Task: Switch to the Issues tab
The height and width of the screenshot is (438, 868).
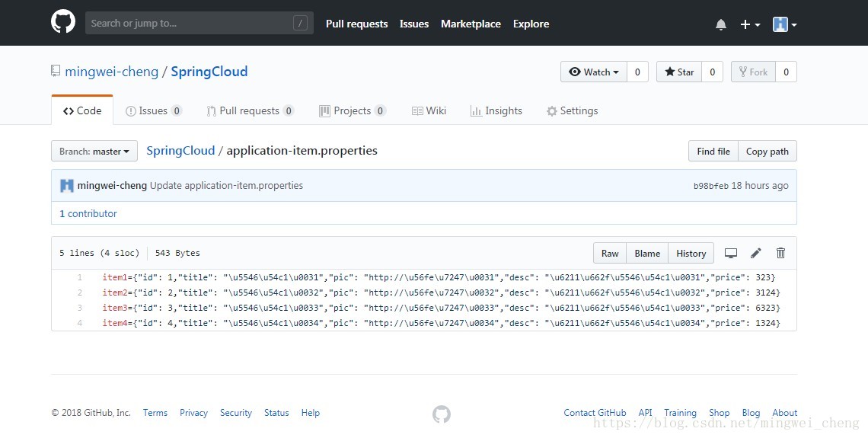Action: pos(153,110)
